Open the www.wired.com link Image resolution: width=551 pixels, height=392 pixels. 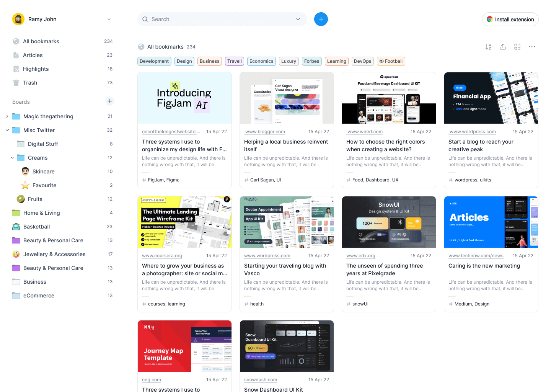(365, 132)
